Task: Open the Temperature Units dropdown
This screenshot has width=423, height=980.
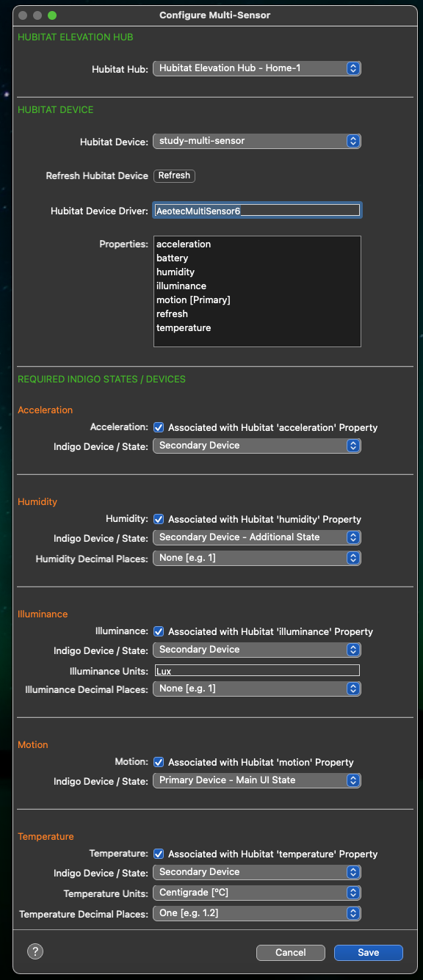Action: point(257,893)
